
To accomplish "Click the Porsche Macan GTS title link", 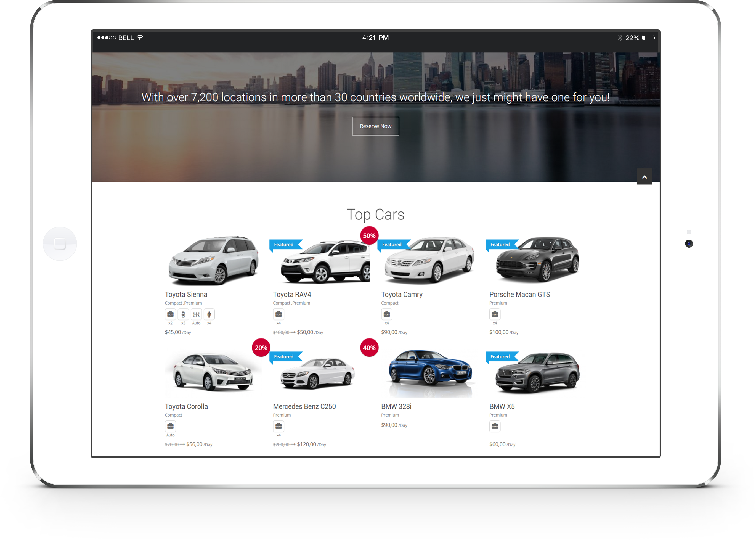I will (520, 294).
